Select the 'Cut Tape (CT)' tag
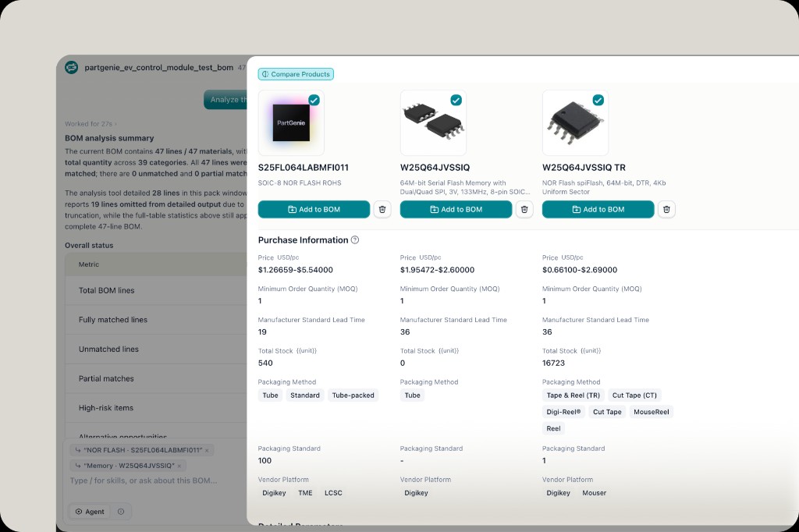799x532 pixels. click(x=634, y=395)
